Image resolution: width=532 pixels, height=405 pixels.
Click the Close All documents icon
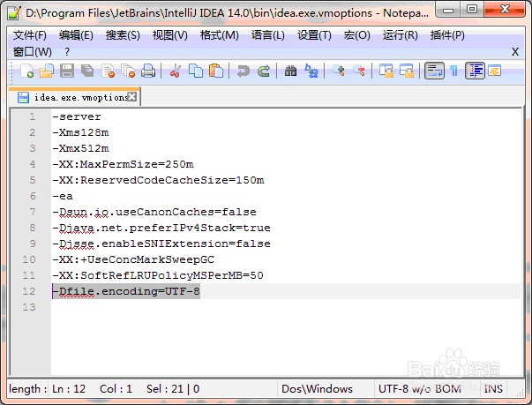point(128,71)
